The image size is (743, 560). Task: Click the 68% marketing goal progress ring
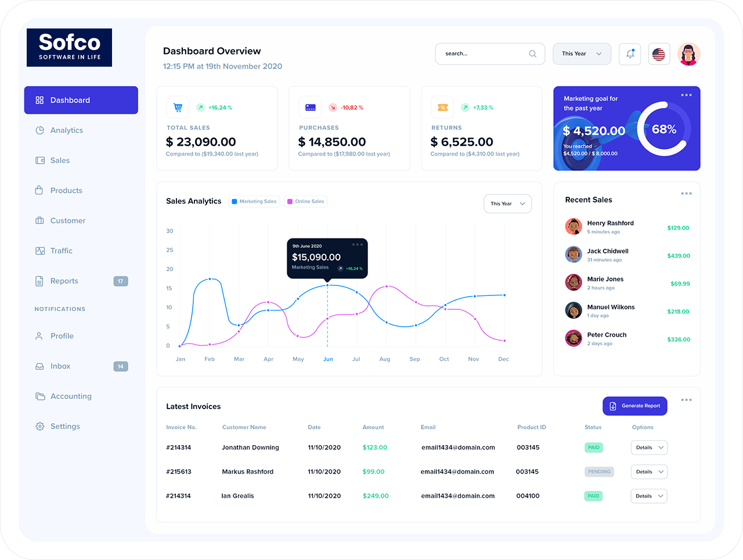(x=663, y=129)
